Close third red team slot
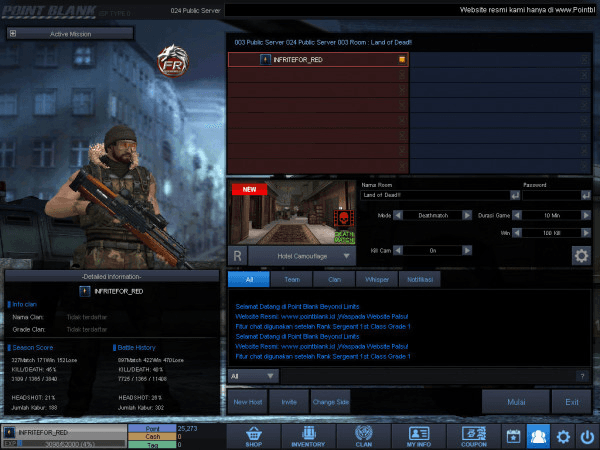The image size is (600, 450). (x=402, y=90)
